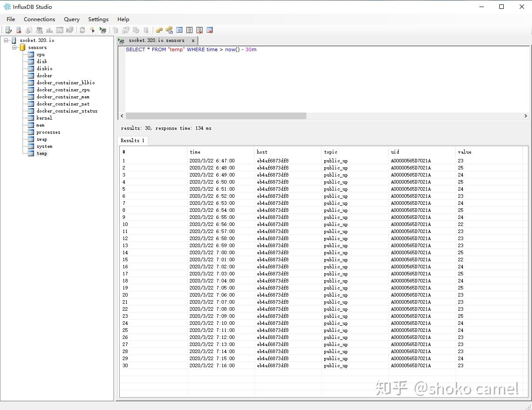This screenshot has height=410, width=532.
Task: Click the table icon beside temp measurement
Action: pyautogui.click(x=31, y=154)
